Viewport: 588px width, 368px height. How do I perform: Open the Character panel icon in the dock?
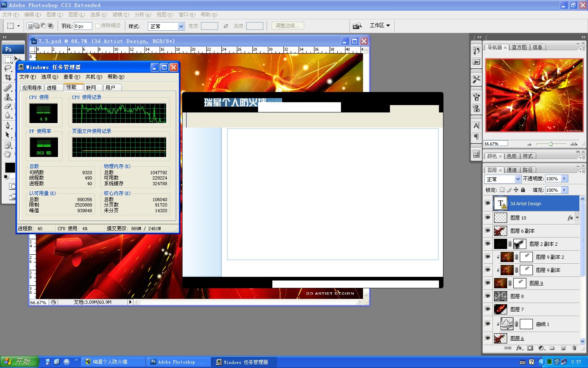[476, 126]
